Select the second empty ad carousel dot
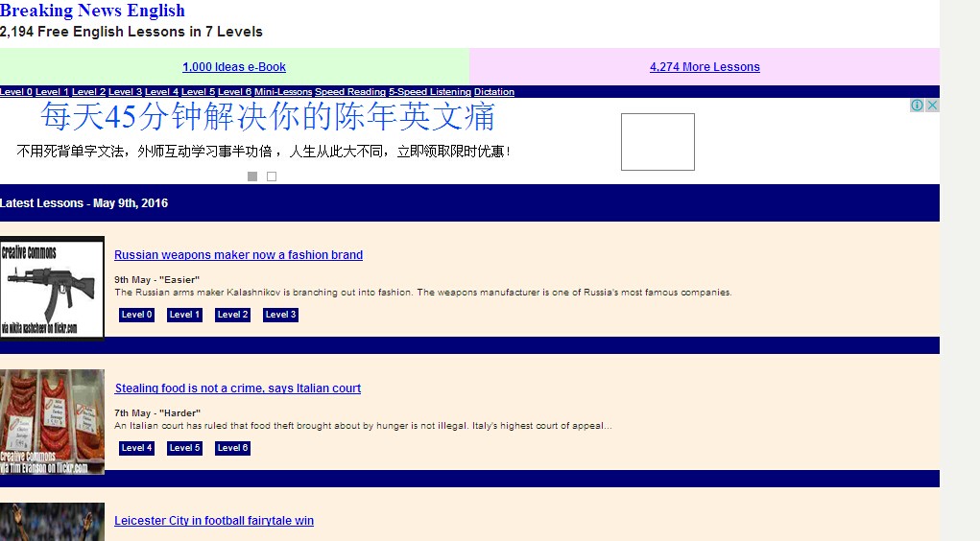The image size is (980, 541). [x=272, y=176]
